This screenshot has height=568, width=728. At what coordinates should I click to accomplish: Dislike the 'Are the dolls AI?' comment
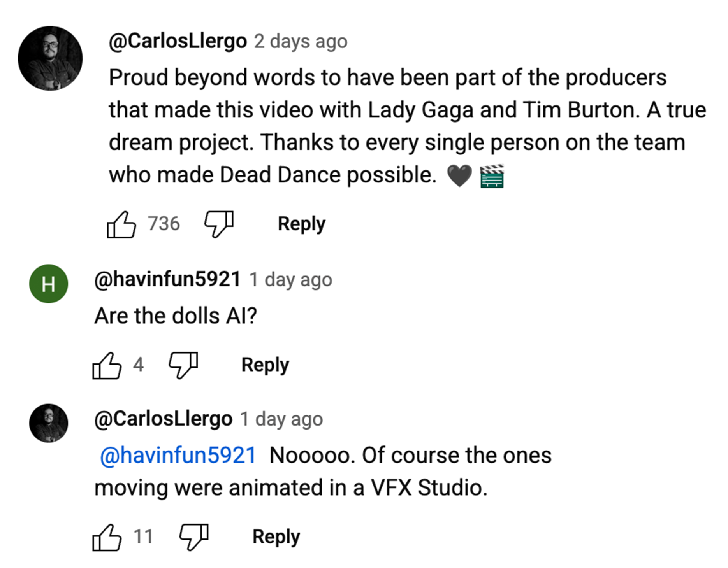tap(183, 365)
